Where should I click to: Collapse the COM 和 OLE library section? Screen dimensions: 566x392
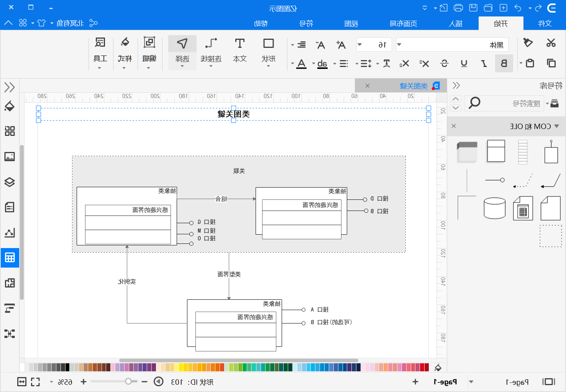(x=556, y=126)
